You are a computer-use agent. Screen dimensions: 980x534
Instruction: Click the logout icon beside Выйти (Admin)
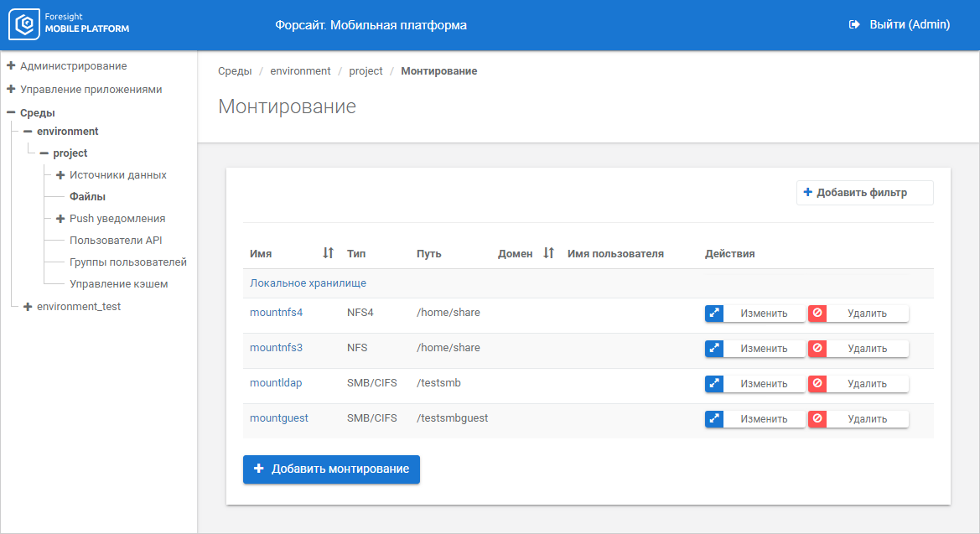(x=854, y=25)
